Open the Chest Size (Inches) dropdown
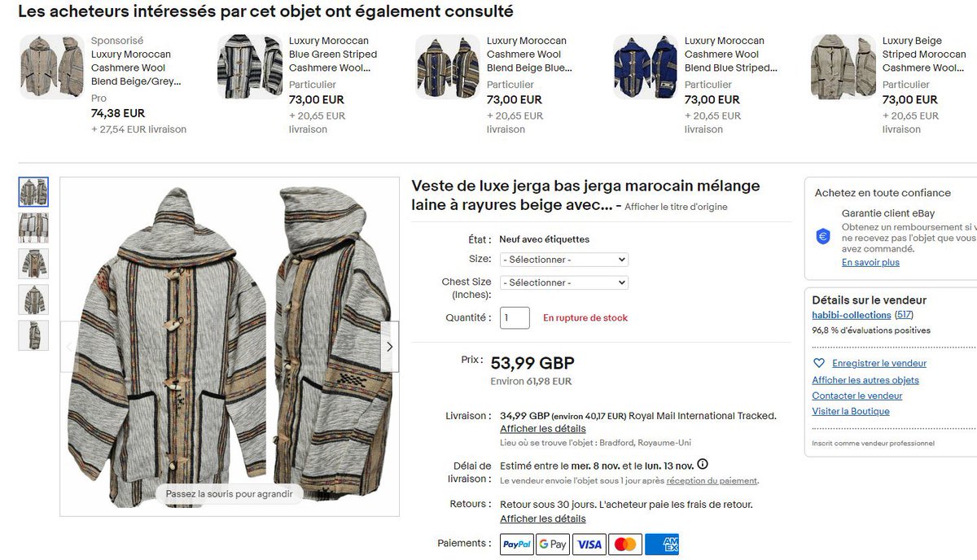This screenshot has height=560, width=977. (x=564, y=282)
